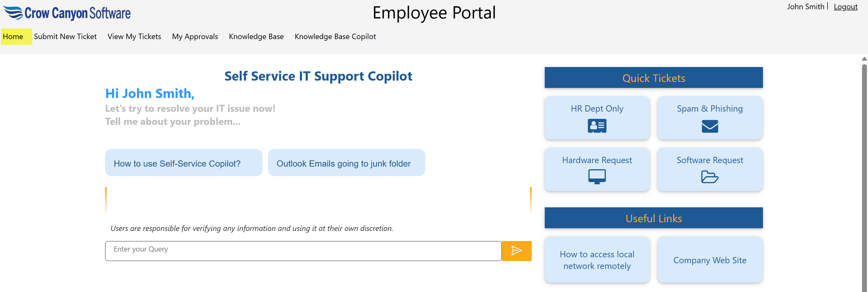
Task: Go to Knowledge Base Copilot
Action: point(335,36)
